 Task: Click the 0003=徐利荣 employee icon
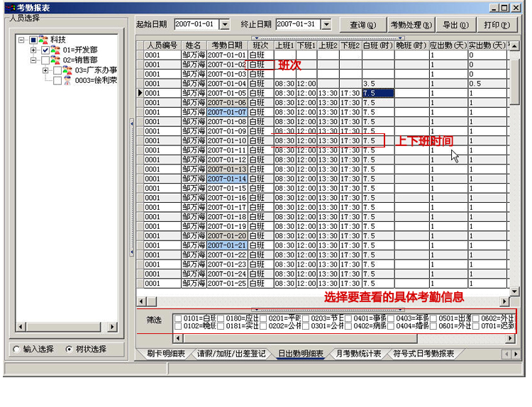tap(68, 81)
